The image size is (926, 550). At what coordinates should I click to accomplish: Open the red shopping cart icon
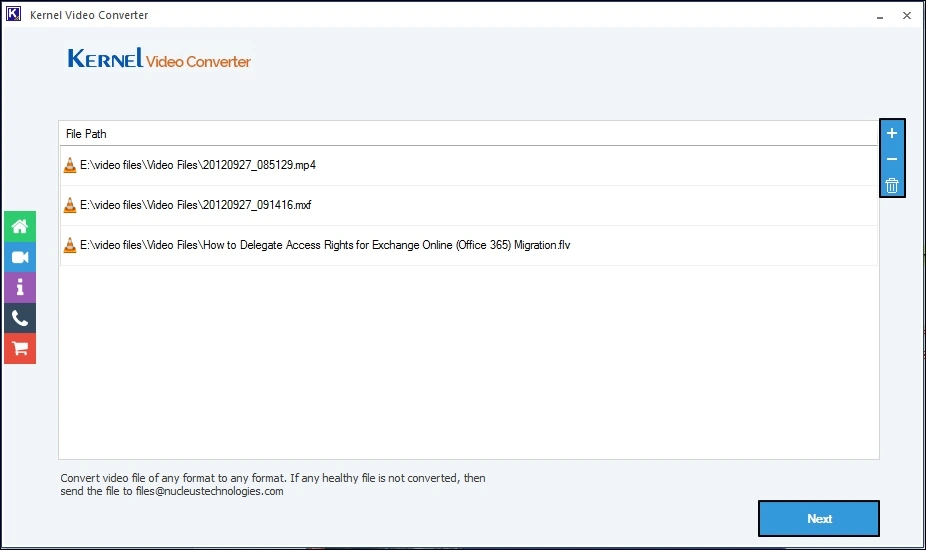click(20, 349)
